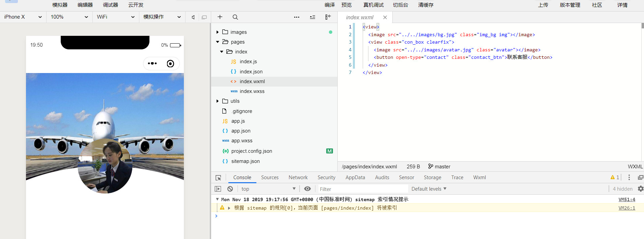
Task: Click the new file plus icon
Action: [x=220, y=17]
